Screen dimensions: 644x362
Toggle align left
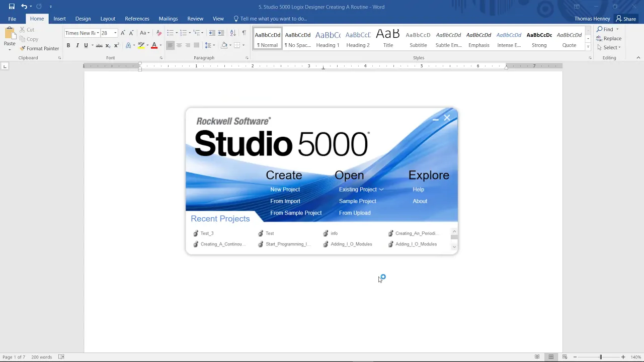click(170, 46)
